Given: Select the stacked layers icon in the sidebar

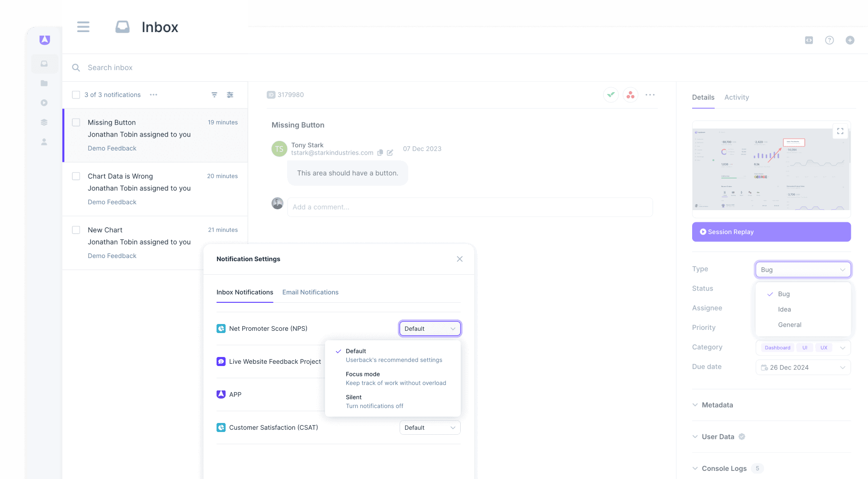Looking at the screenshot, I should pos(44,122).
